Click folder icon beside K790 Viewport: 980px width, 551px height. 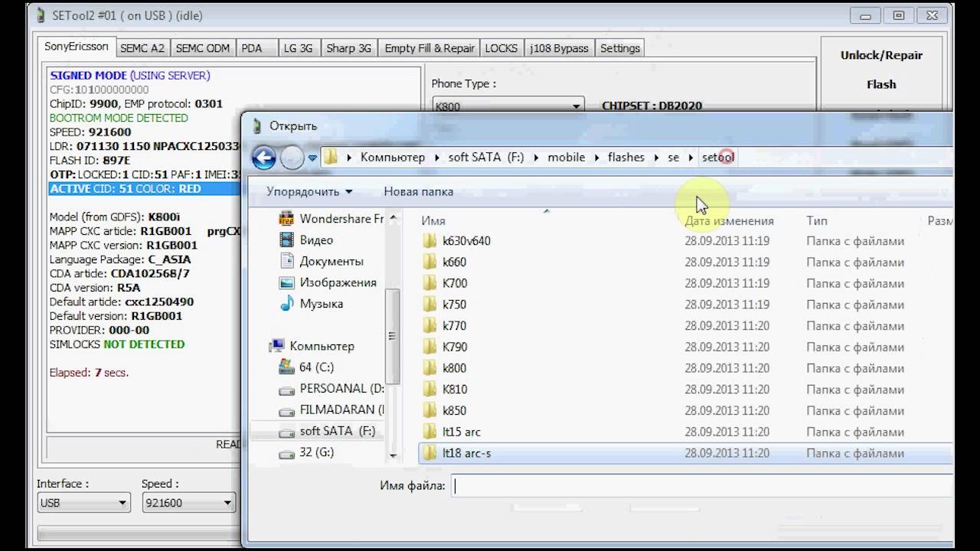[x=430, y=347]
